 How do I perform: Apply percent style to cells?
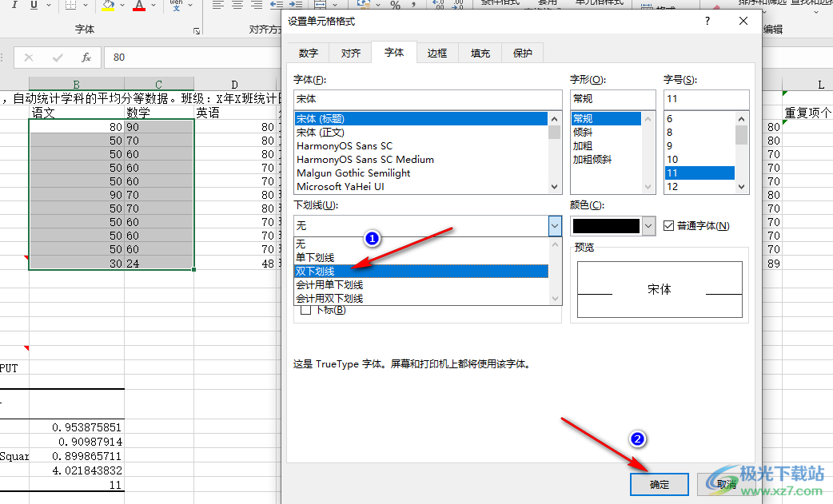tap(395, 5)
